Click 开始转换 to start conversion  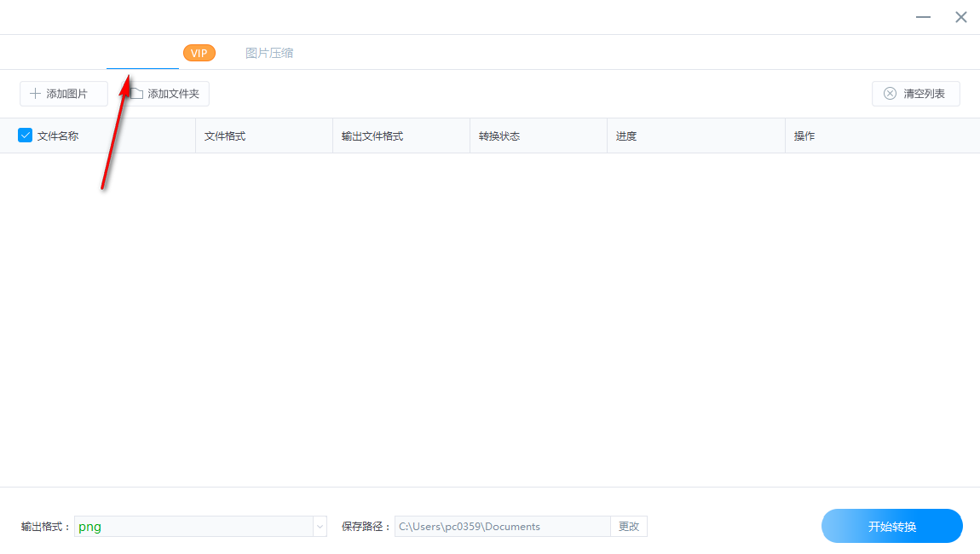[x=891, y=526]
